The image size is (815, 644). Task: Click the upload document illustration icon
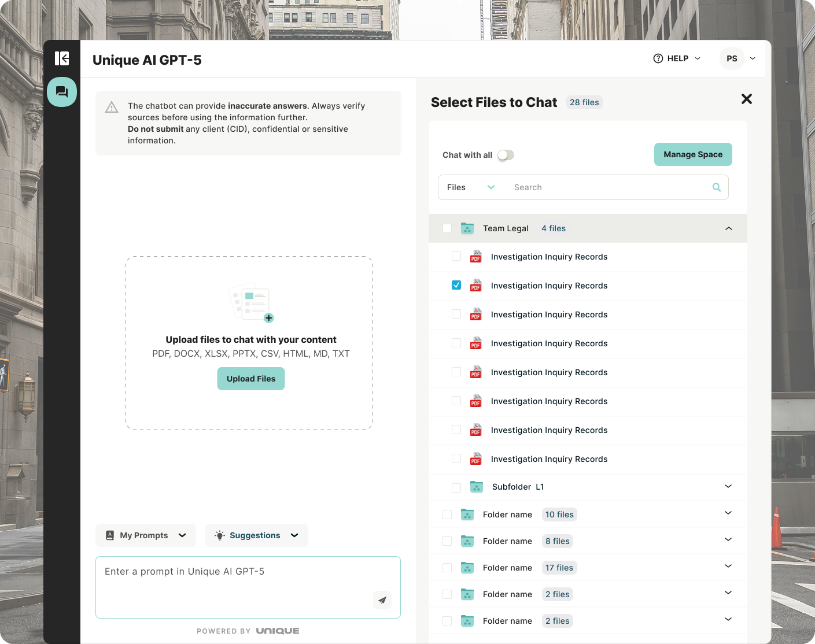[252, 302]
